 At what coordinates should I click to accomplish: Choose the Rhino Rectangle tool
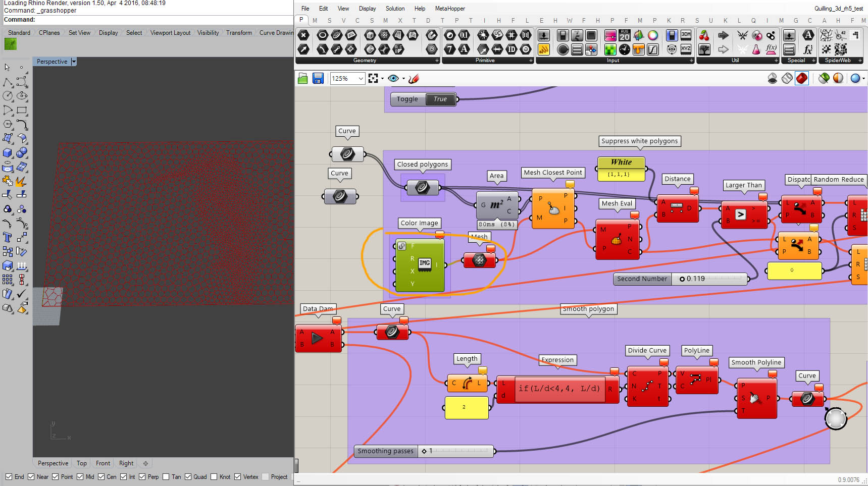(x=22, y=110)
